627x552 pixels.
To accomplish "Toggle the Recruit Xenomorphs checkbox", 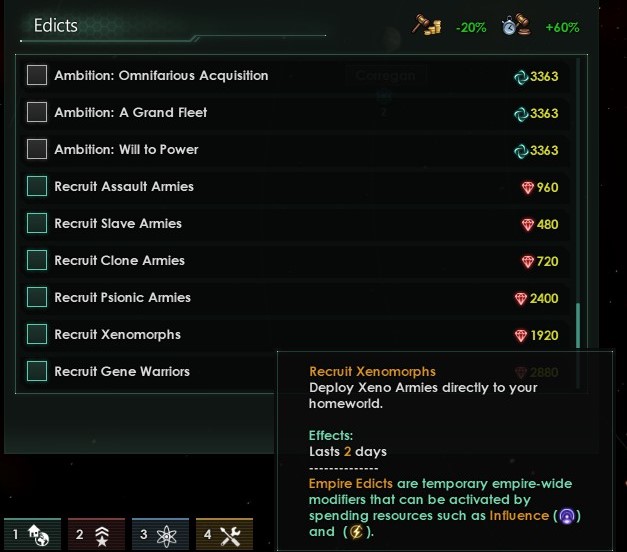I will tap(37, 334).
